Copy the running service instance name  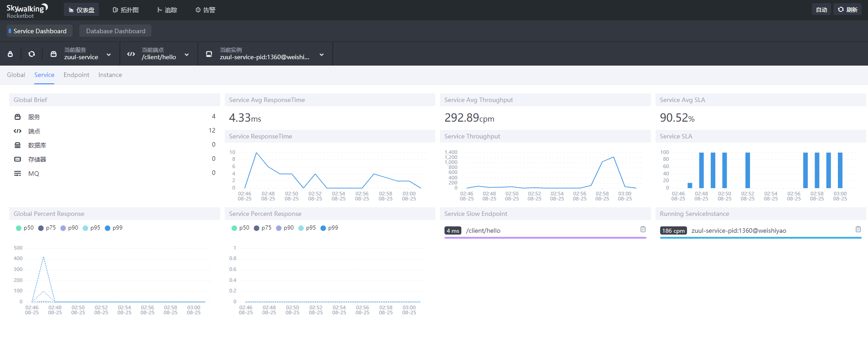tap(858, 230)
